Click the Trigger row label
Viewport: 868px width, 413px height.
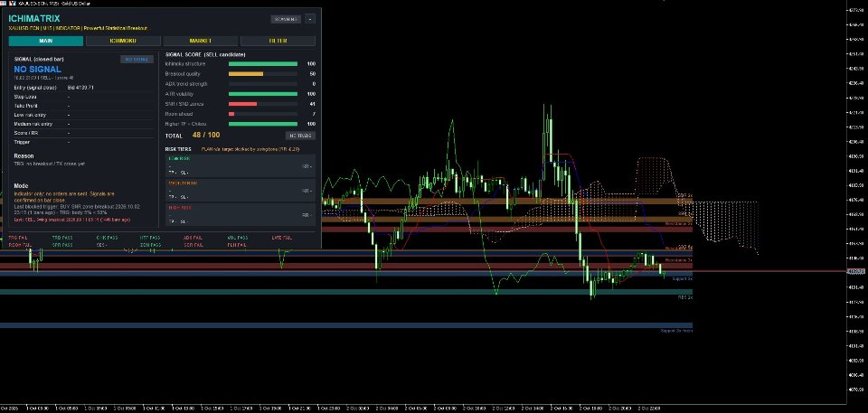(22, 142)
